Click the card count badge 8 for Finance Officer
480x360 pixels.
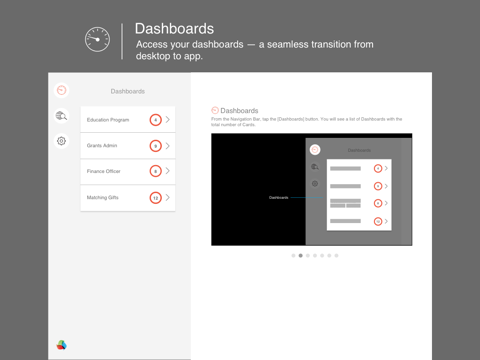(x=155, y=171)
